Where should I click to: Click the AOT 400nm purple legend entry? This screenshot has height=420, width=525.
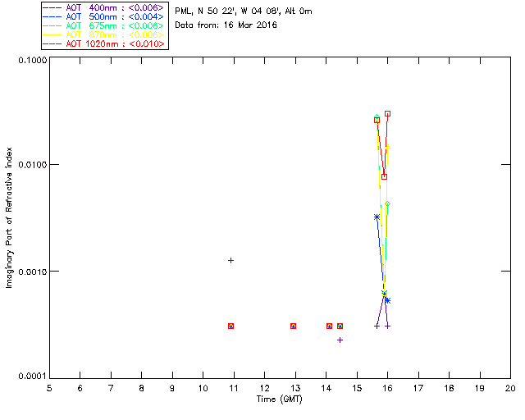pos(103,7)
